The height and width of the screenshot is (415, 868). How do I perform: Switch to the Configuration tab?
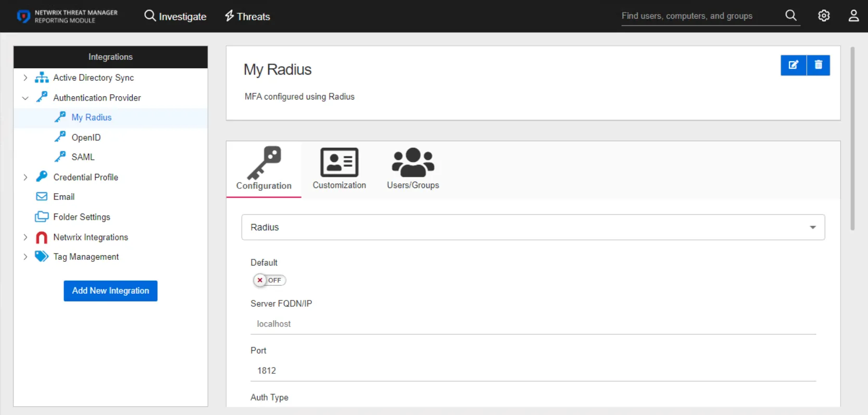tap(264, 169)
